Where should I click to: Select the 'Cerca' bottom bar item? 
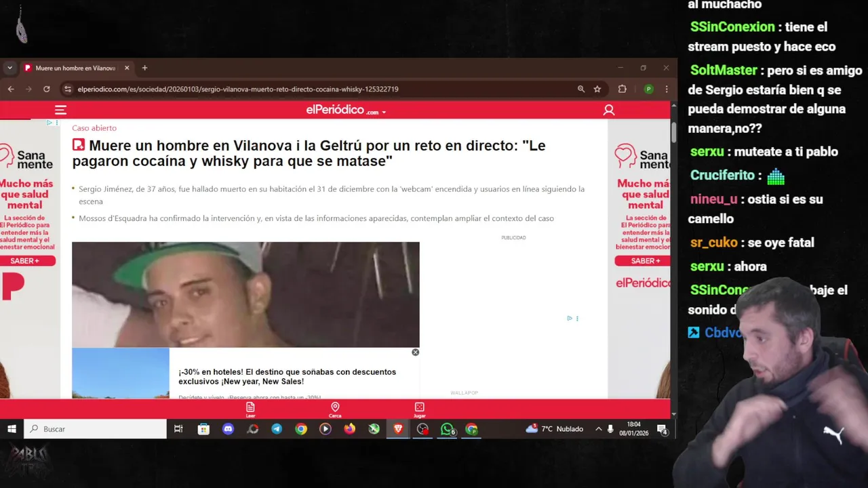[335, 409]
